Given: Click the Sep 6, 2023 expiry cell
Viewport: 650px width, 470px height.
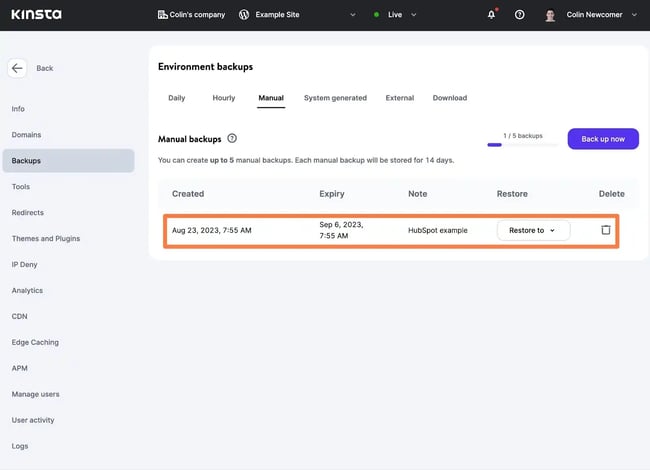Looking at the screenshot, I should point(341,230).
